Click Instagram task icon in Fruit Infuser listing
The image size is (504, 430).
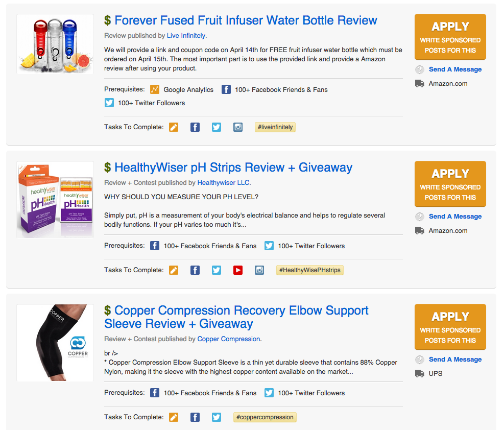[x=238, y=127]
